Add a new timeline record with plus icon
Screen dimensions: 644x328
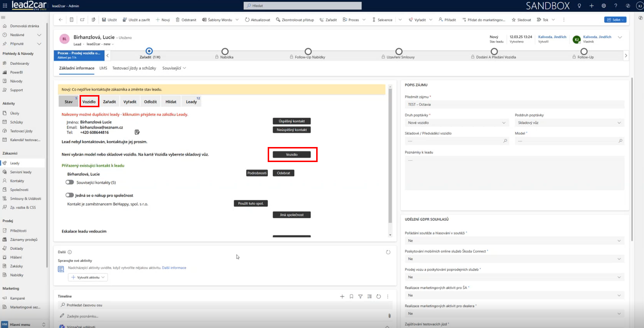point(342,296)
